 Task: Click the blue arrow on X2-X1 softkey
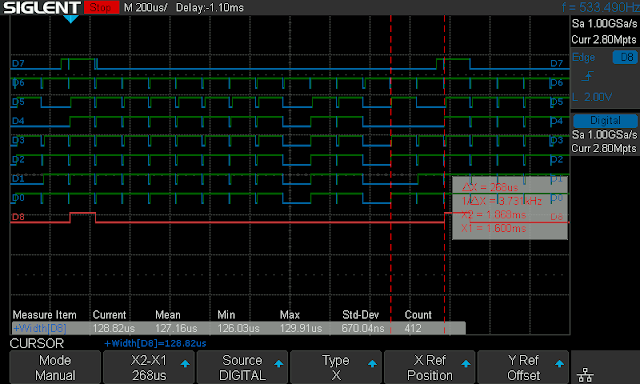click(x=185, y=364)
